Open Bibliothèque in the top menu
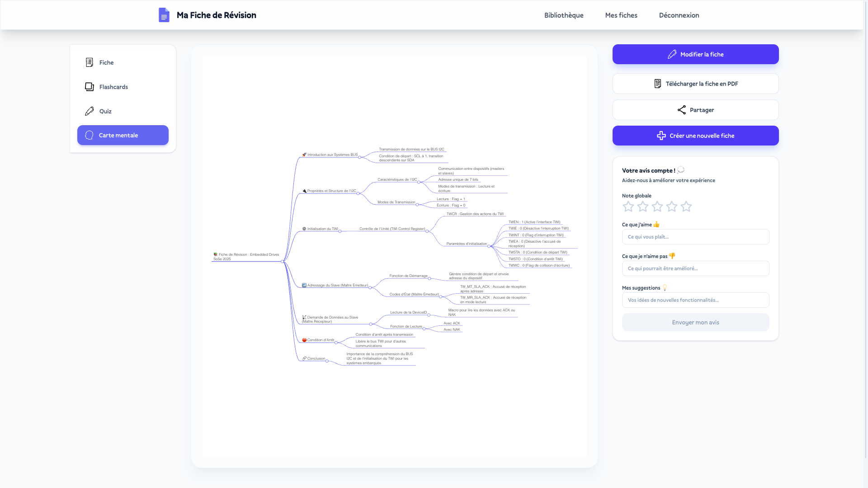 (564, 15)
